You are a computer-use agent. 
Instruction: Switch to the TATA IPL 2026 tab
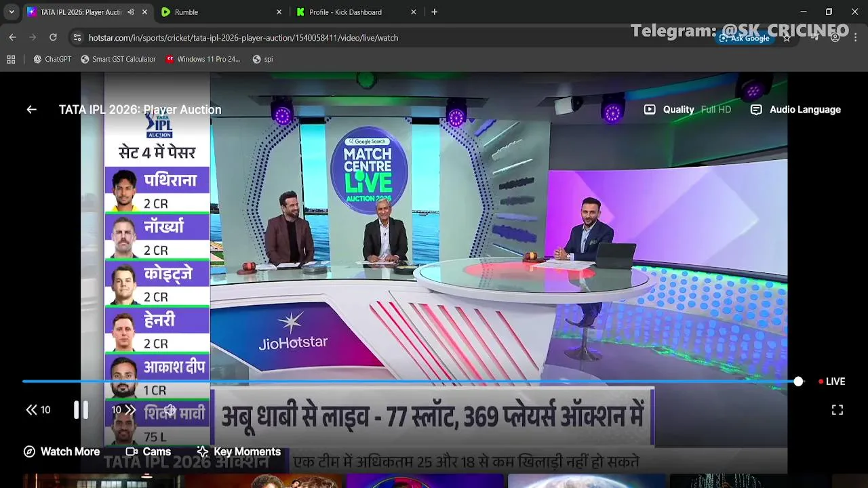pos(81,12)
